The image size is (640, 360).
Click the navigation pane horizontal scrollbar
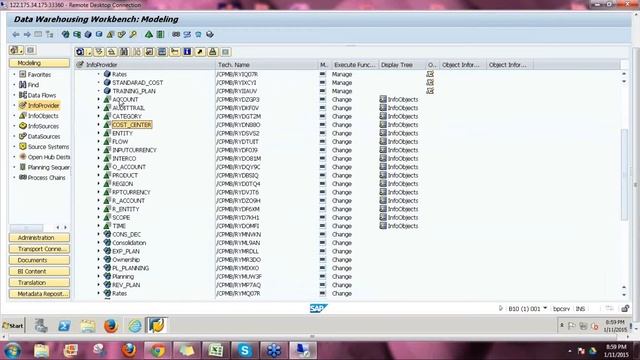[26, 227]
